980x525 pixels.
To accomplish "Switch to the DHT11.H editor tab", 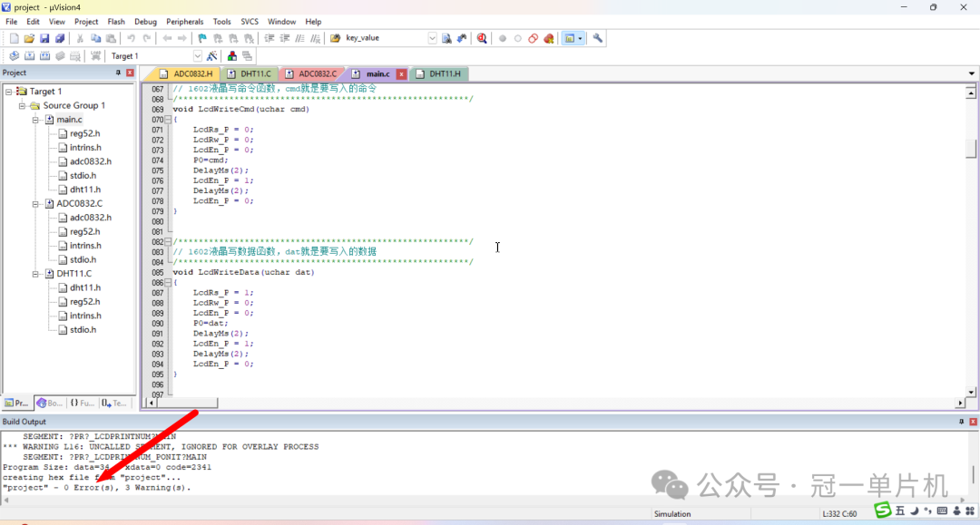I will point(439,73).
